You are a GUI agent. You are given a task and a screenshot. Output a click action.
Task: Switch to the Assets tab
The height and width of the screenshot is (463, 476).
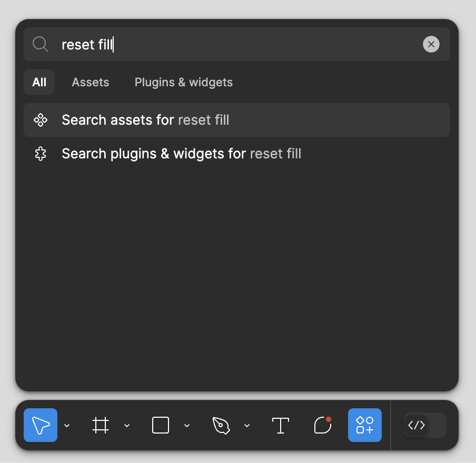point(91,82)
